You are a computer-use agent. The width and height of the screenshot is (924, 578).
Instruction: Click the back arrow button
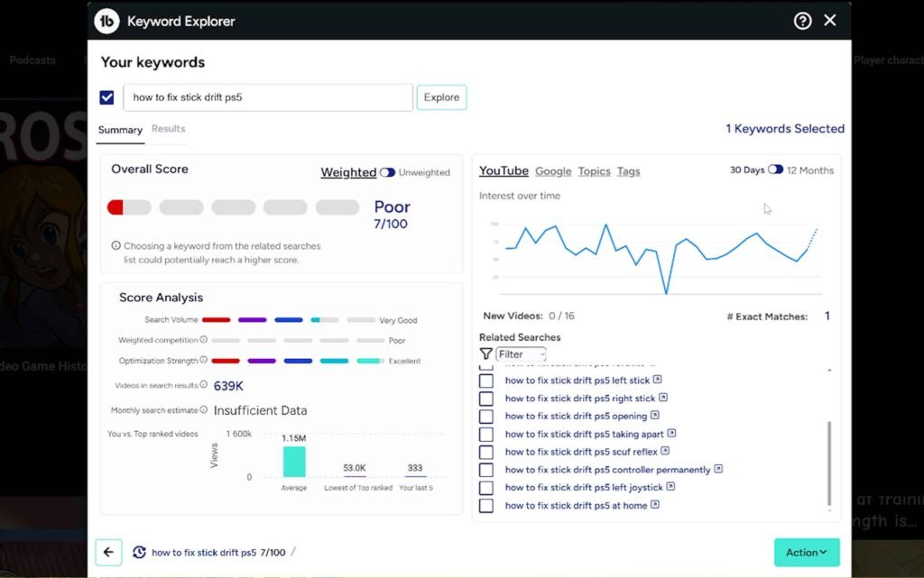(108, 552)
